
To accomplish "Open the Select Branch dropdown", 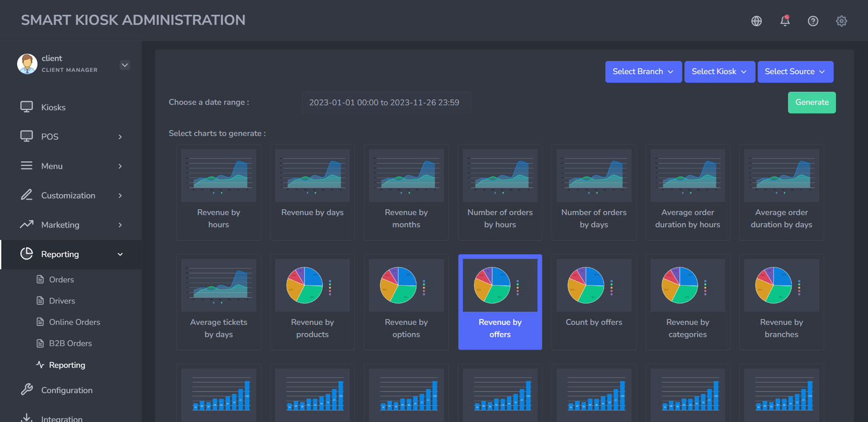I will [643, 72].
